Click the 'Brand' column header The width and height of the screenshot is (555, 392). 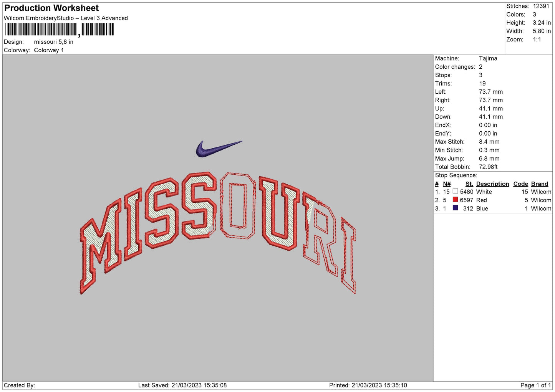pos(539,184)
